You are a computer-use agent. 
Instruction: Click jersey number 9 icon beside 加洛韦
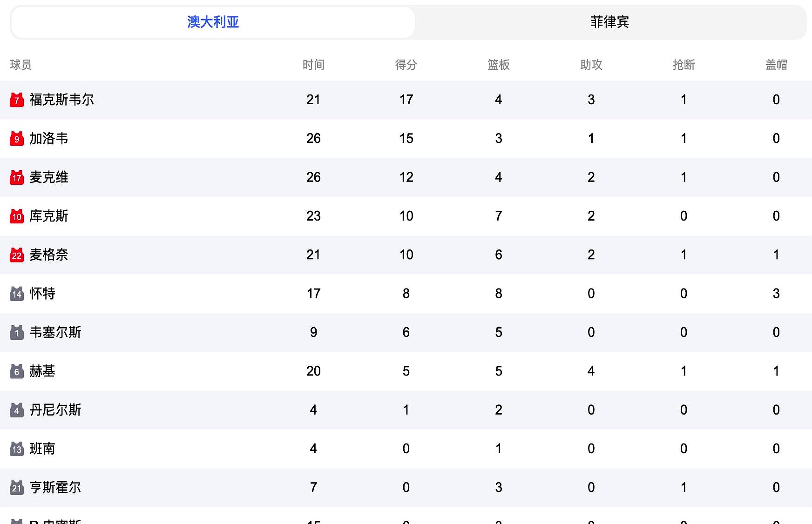16,138
